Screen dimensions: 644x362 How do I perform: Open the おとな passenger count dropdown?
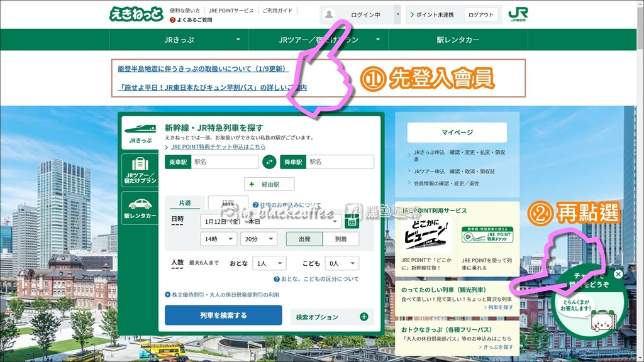point(269,263)
